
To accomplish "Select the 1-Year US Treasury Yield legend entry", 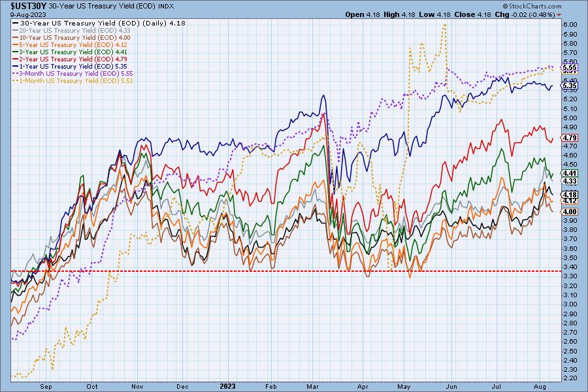I will click(70, 66).
